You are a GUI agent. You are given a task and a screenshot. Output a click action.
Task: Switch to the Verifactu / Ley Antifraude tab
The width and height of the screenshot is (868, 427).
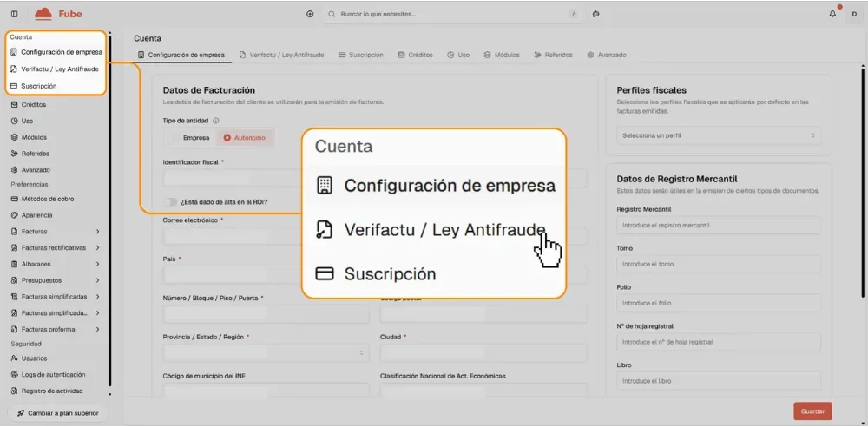point(282,55)
